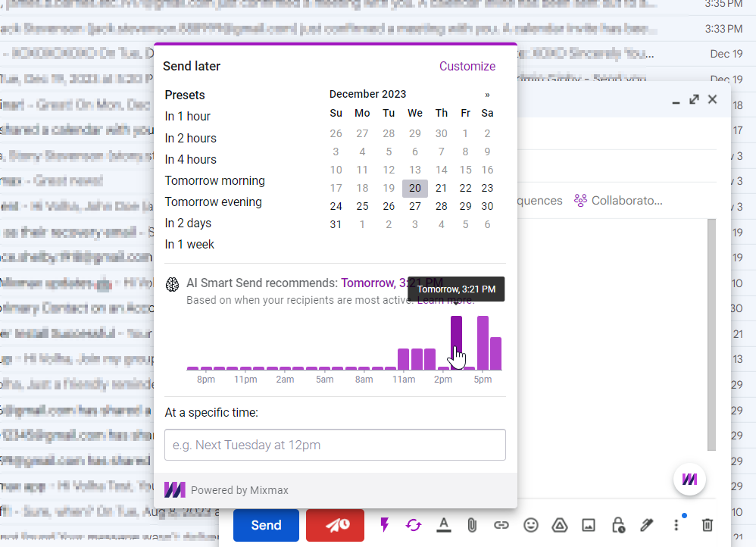This screenshot has width=756, height=547.
Task: Open the Mixmax templates lightning icon
Action: pyautogui.click(x=385, y=524)
